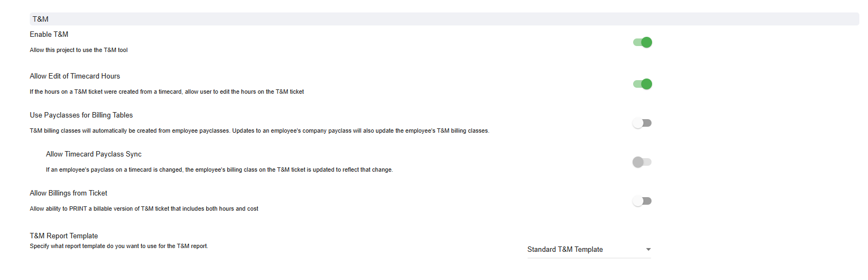
Task: Click the T&M billing classes description text
Action: click(259, 131)
